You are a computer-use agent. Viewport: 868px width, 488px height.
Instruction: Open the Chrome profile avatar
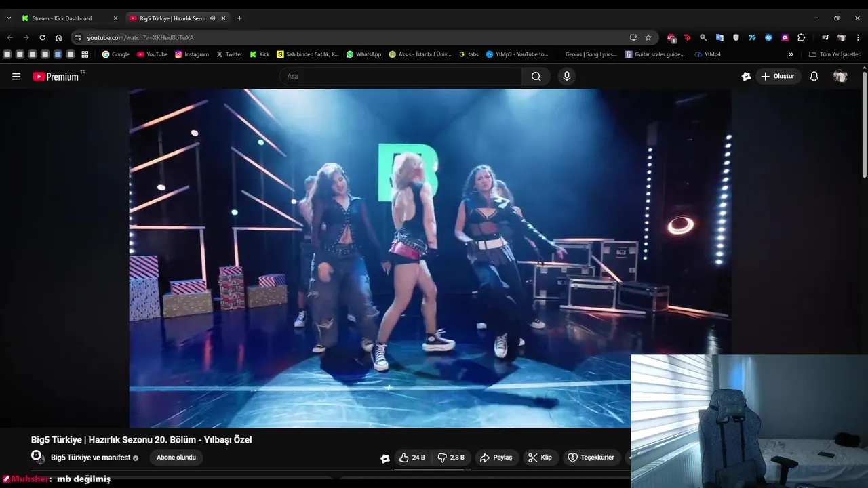[x=842, y=37]
